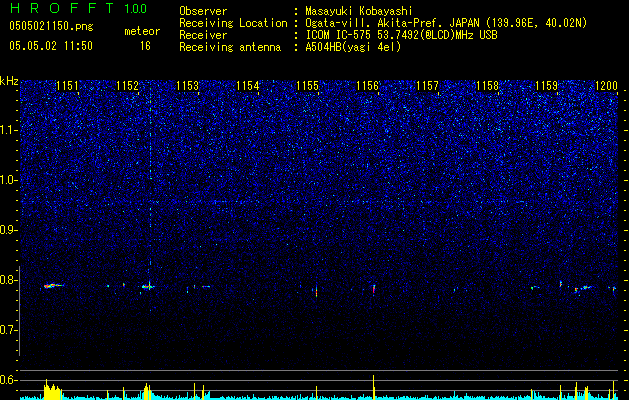Click the kHz axis unit label
Viewport: 629px width, 400px height.
9,81
